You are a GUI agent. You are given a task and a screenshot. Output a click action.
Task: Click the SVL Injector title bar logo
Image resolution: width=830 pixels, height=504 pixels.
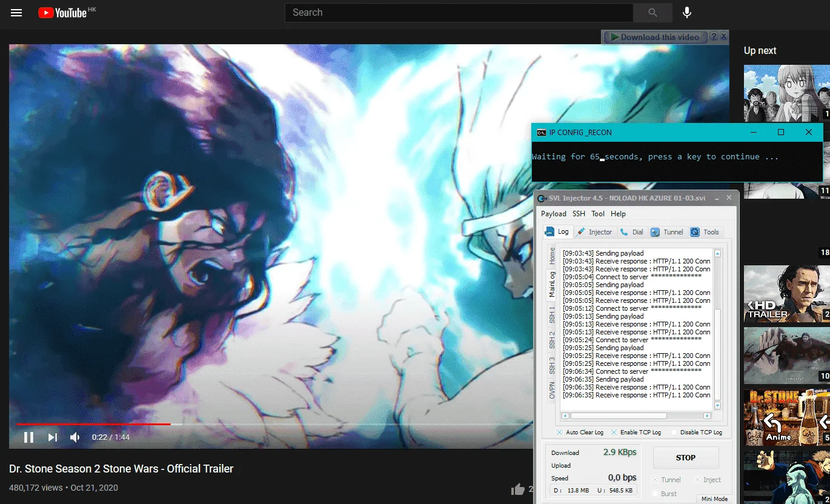click(542, 199)
